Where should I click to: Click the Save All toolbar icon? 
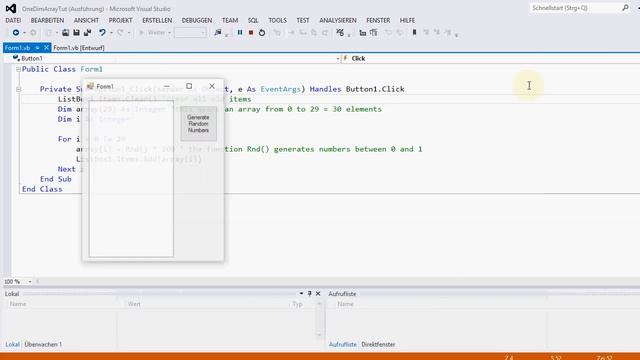coord(87,33)
